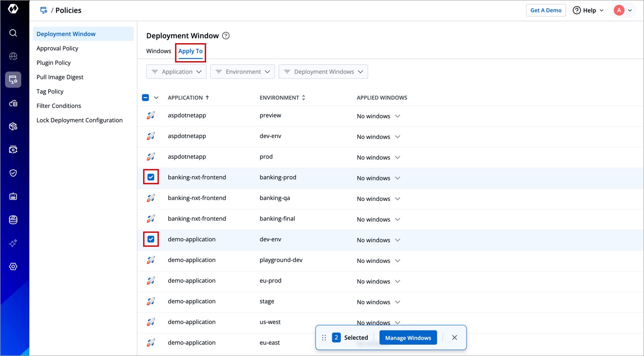This screenshot has width=644, height=356.
Task: Click the shield security icon in sidebar
Action: 13,173
